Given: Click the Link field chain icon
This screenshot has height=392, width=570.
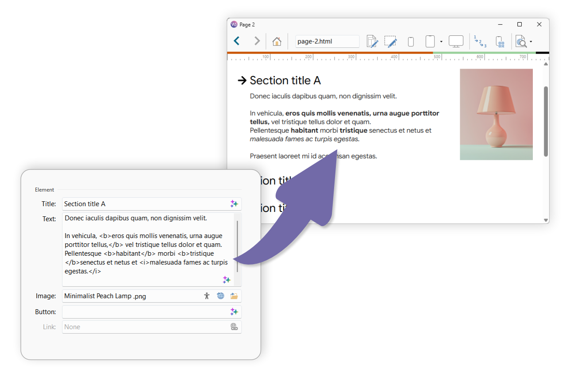Looking at the screenshot, I should (x=234, y=327).
